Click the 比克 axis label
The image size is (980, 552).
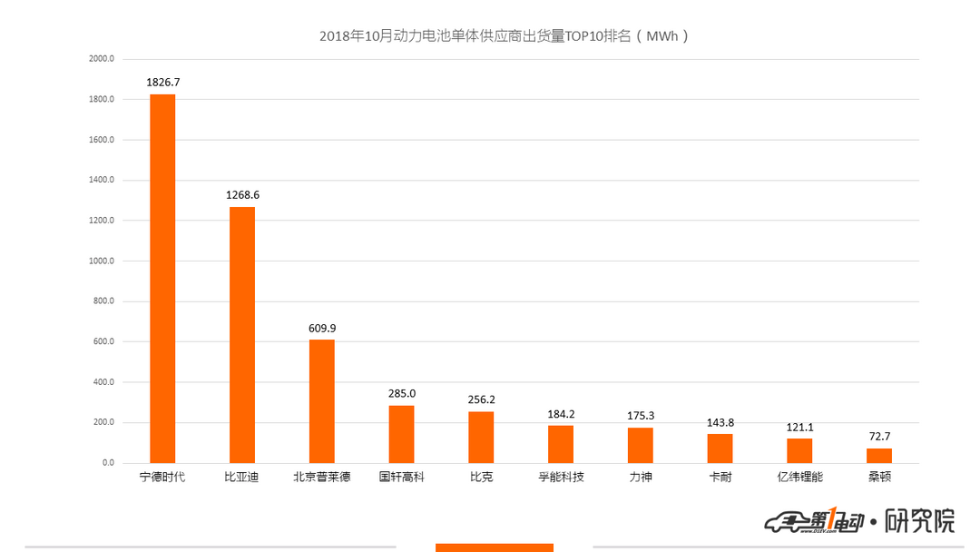pyautogui.click(x=481, y=477)
